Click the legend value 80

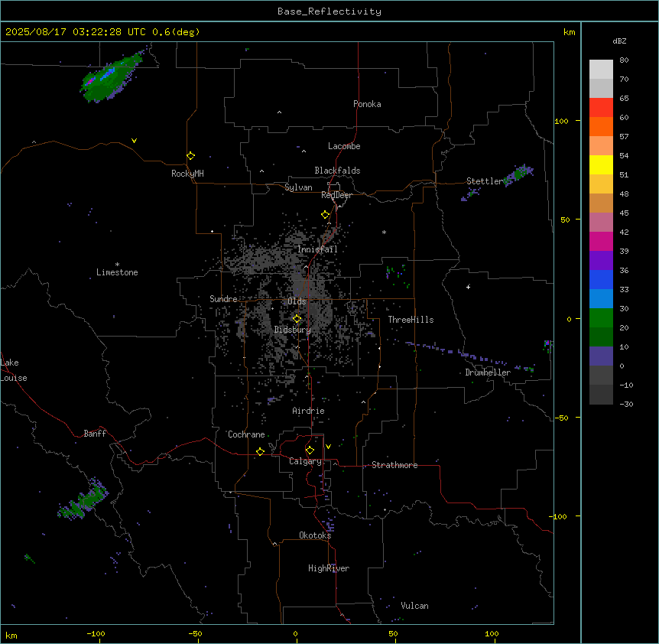(x=624, y=60)
